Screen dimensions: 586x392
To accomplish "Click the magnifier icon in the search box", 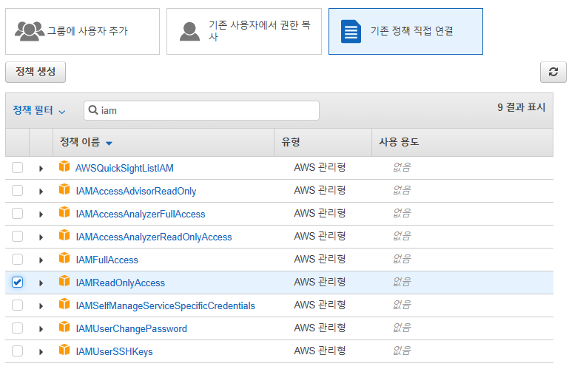I will [92, 110].
